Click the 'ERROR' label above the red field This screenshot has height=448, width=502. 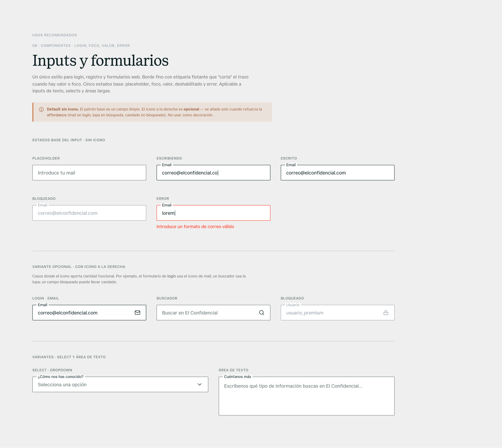tap(163, 199)
